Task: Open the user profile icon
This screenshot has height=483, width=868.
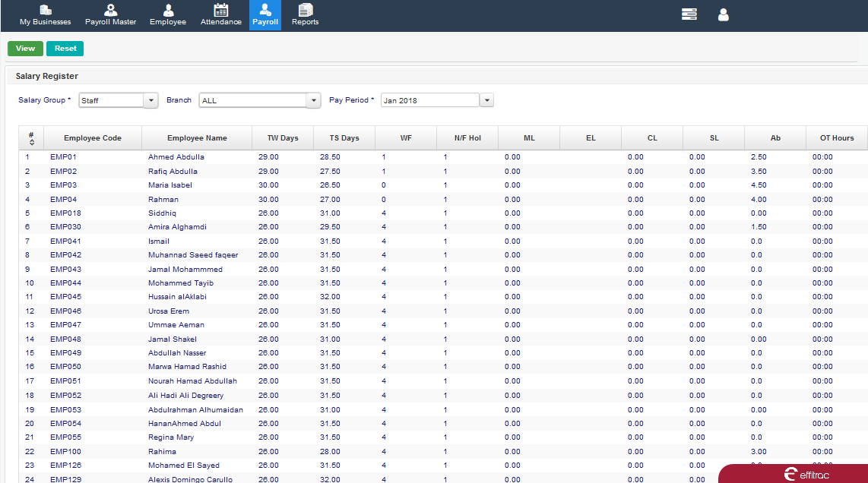Action: click(723, 14)
